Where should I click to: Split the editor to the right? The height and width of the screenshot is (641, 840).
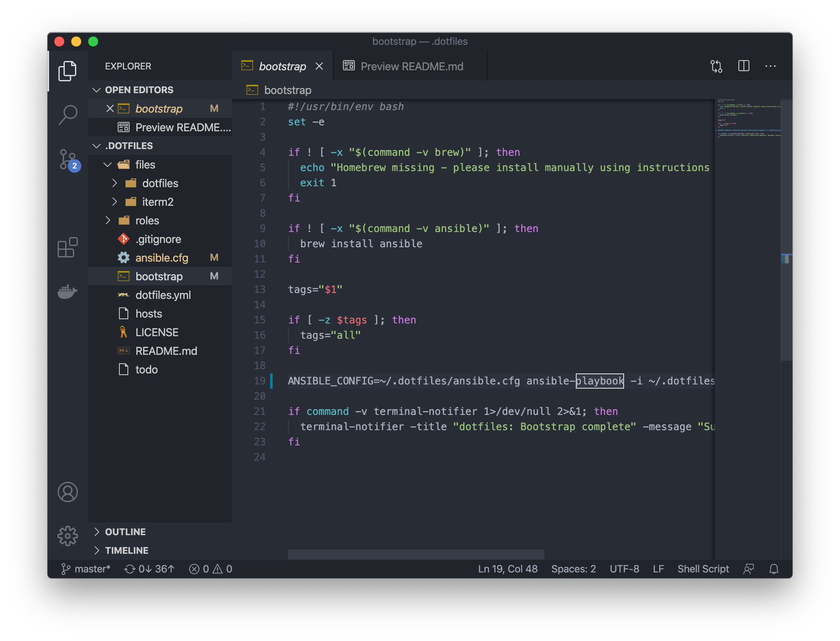click(743, 66)
